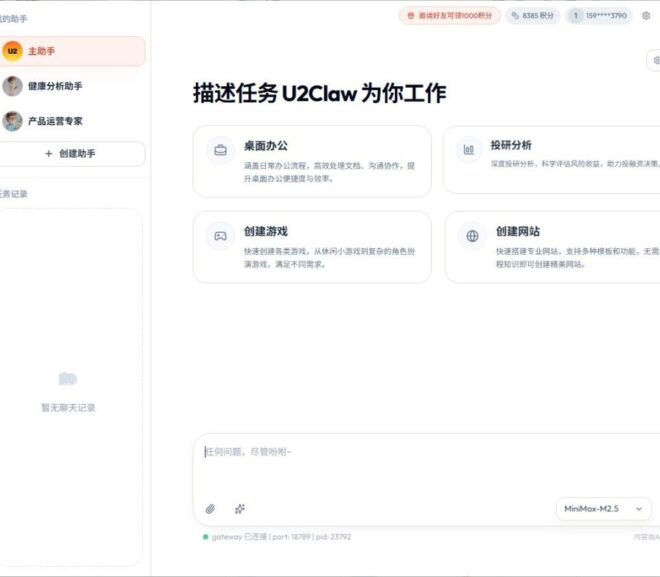Click the 创建助手 button

tap(72, 154)
